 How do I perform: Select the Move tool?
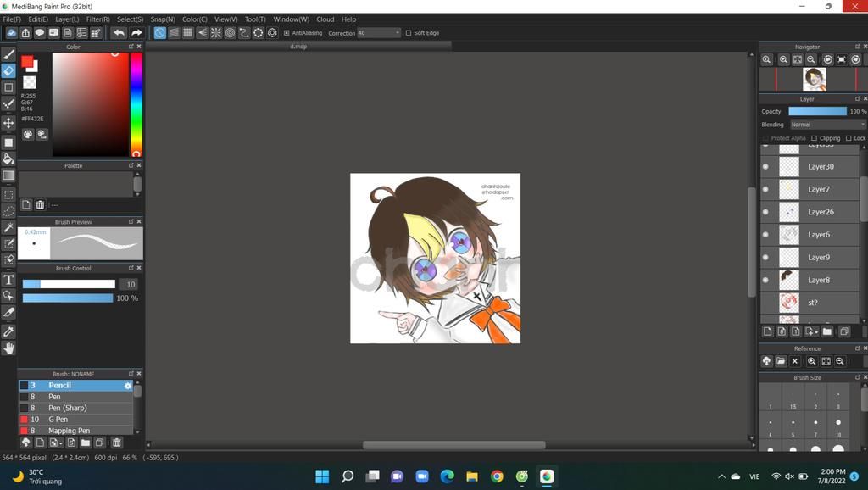[8, 122]
